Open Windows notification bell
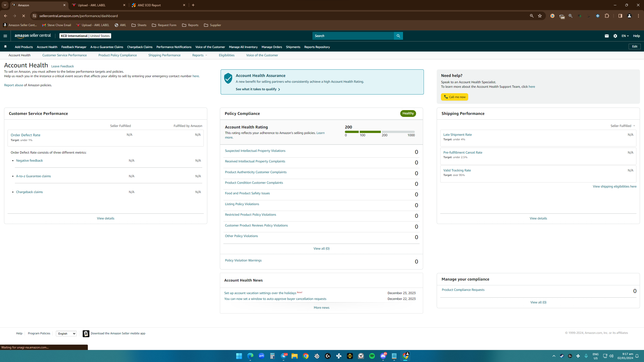The image size is (644, 362). coord(637,356)
